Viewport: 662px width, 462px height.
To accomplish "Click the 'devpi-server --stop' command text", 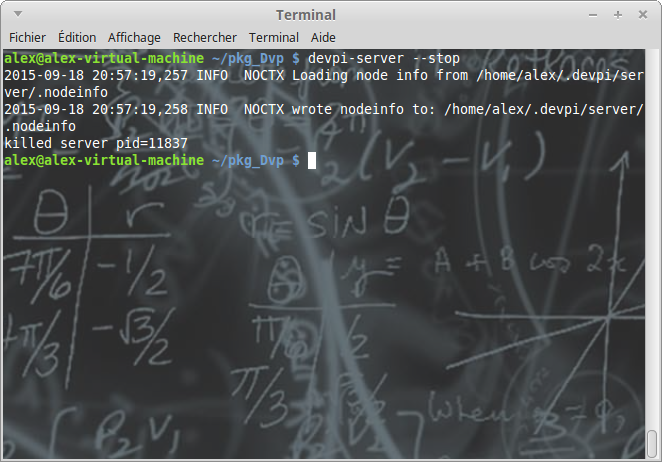I will pyautogui.click(x=384, y=59).
